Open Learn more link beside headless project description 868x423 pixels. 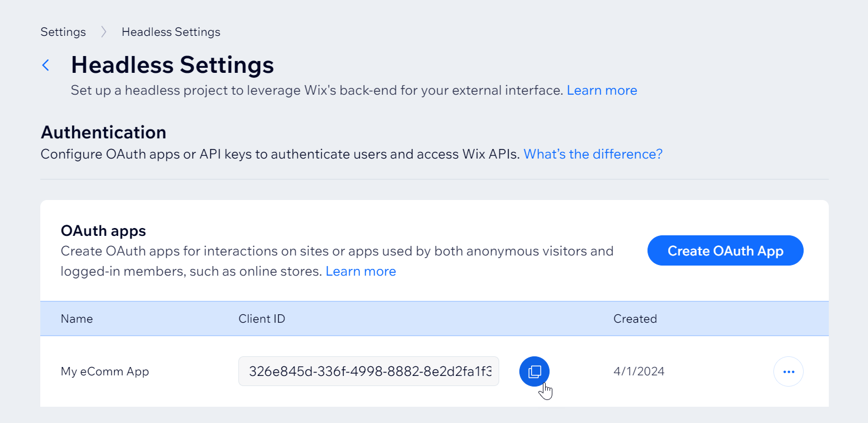[602, 90]
